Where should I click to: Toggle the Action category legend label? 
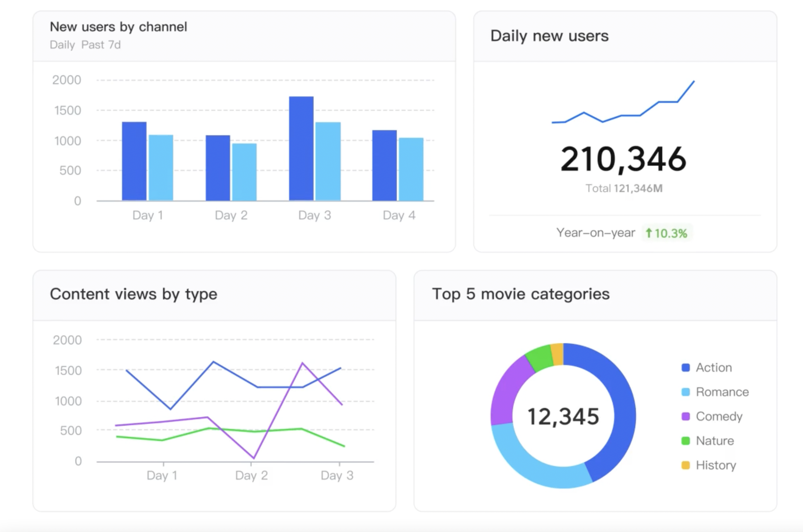(x=714, y=367)
